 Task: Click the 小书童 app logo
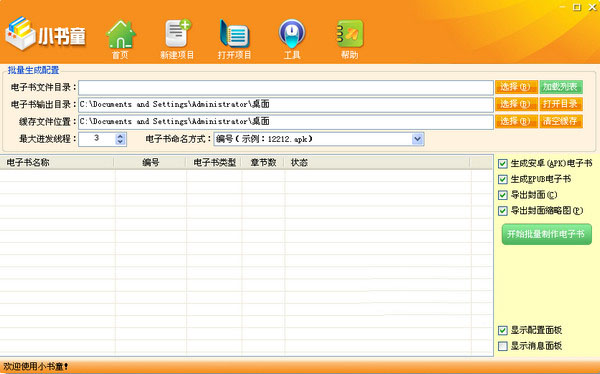(x=46, y=34)
